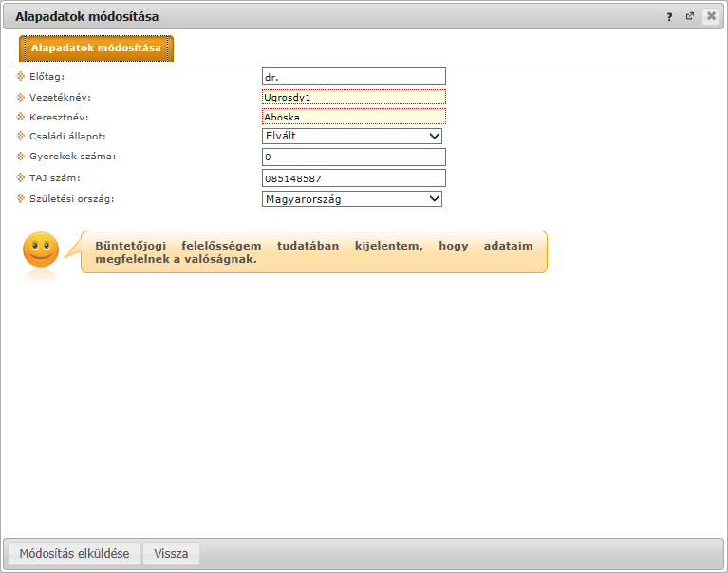Expand the Születési ország dropdown

tap(352, 199)
